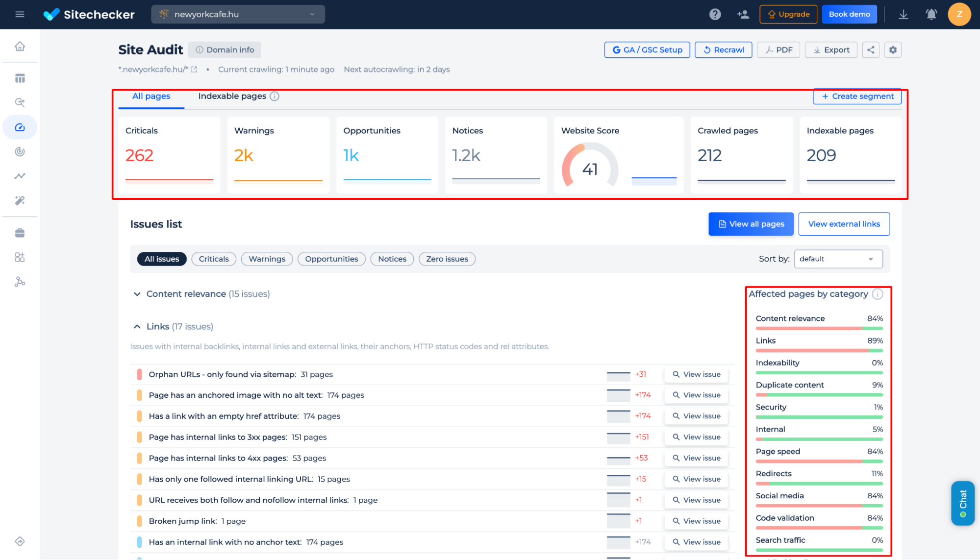Click the Site Audit dashboard icon
The width and height of the screenshot is (980, 560).
click(19, 127)
